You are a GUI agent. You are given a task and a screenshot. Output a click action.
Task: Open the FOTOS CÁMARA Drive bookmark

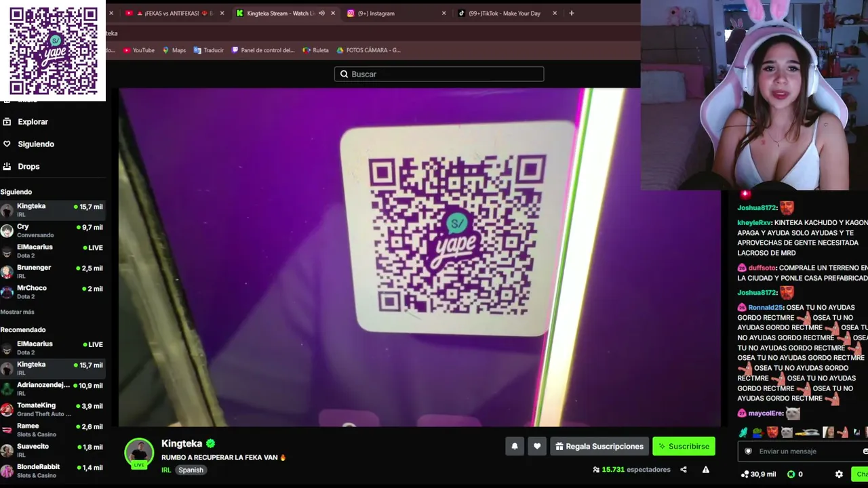click(368, 50)
